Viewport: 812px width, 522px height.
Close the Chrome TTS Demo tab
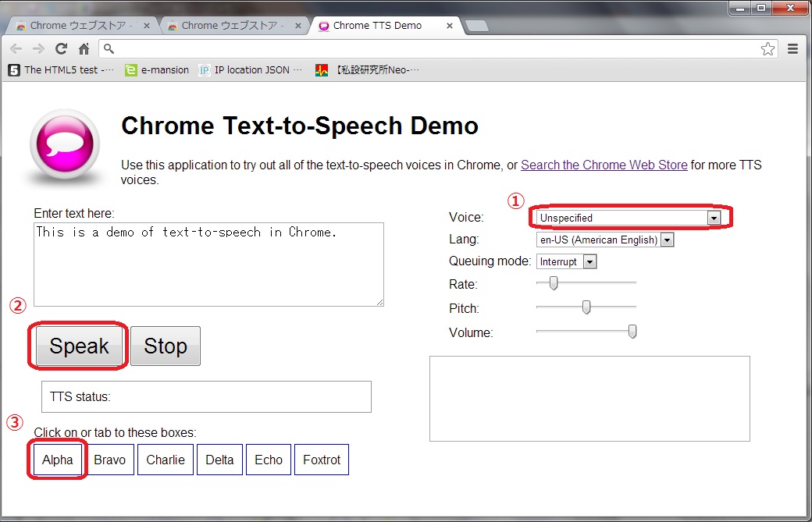pos(450,25)
